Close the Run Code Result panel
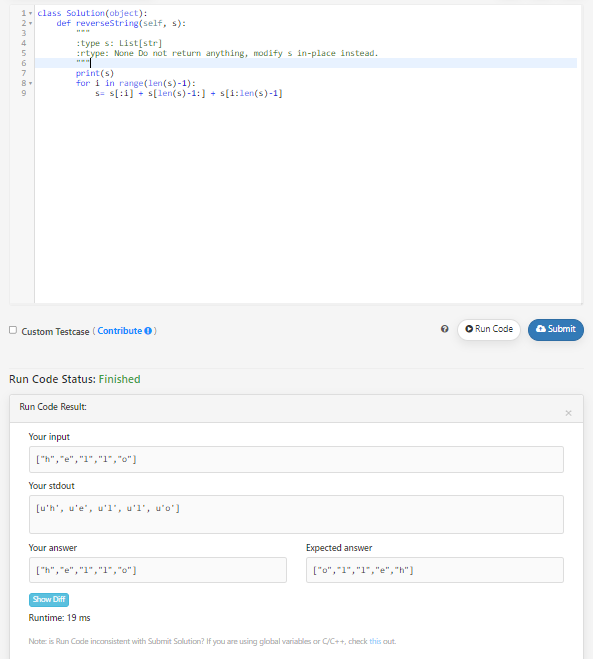The width and height of the screenshot is (593, 659). 568,413
